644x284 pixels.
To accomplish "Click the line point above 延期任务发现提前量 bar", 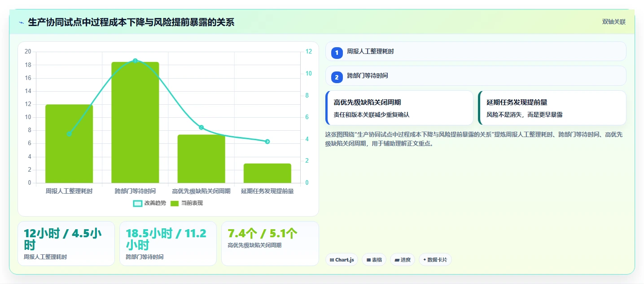I will (x=267, y=142).
